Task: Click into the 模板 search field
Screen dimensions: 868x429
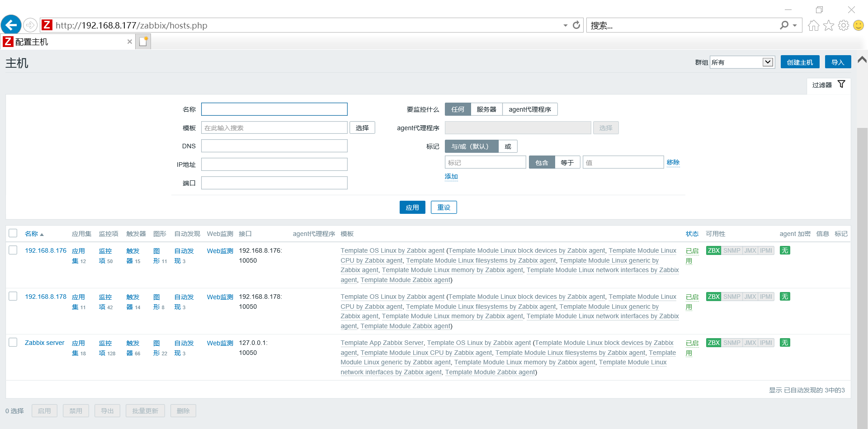Action: click(274, 128)
